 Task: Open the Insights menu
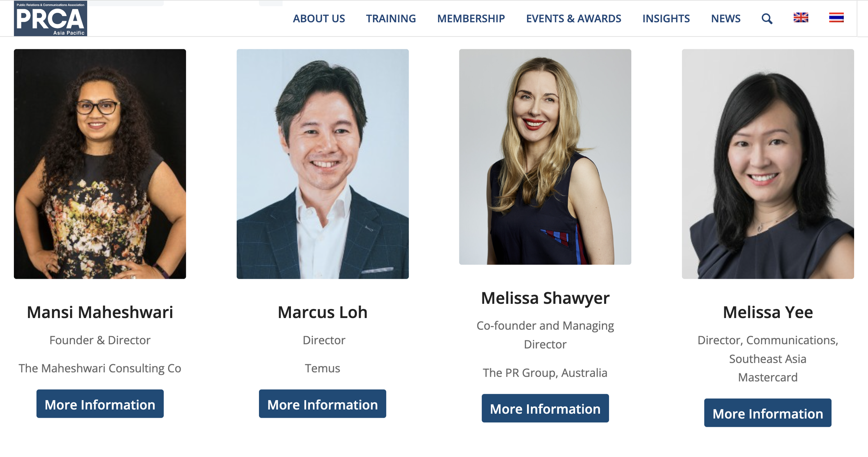666,18
